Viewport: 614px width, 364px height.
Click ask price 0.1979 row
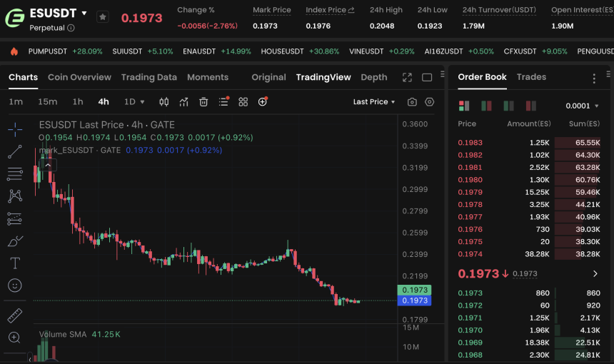[528, 192]
